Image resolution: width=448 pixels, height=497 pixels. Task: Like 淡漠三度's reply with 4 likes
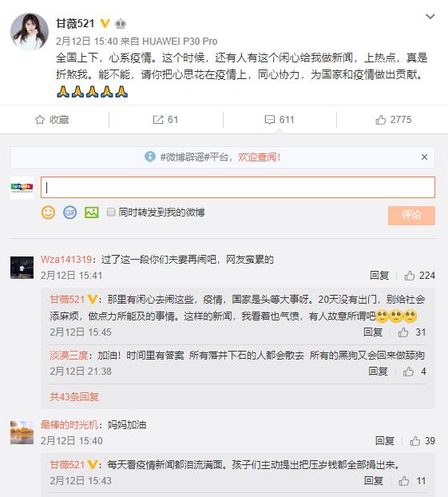tap(408, 372)
